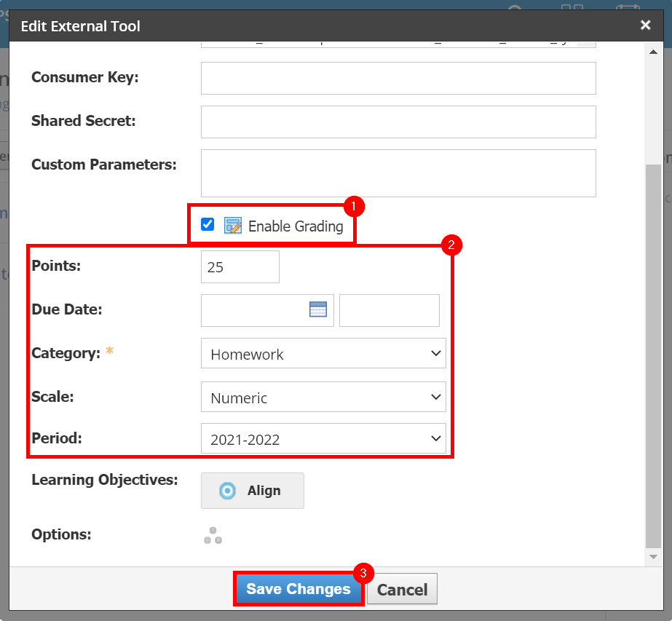Image resolution: width=672 pixels, height=621 pixels.
Task: Click the scrollbar down arrow
Action: [653, 555]
